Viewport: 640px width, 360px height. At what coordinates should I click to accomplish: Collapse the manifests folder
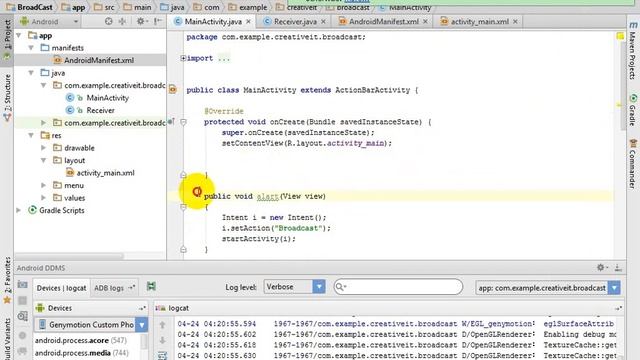click(x=31, y=48)
